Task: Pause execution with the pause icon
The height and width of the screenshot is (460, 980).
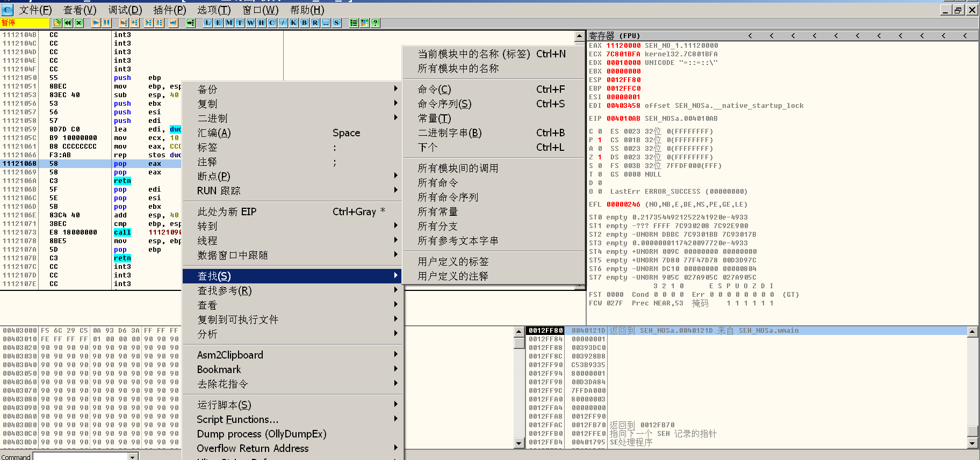Action: point(107,23)
